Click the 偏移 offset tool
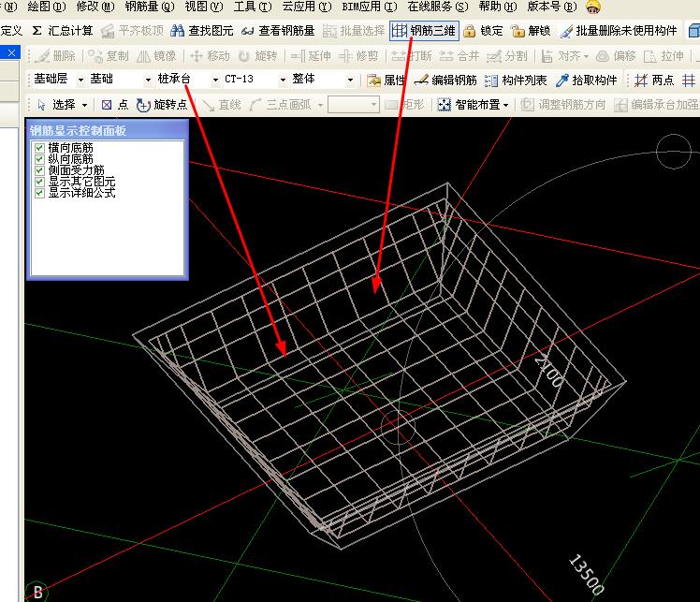The image size is (700, 602). (x=616, y=56)
